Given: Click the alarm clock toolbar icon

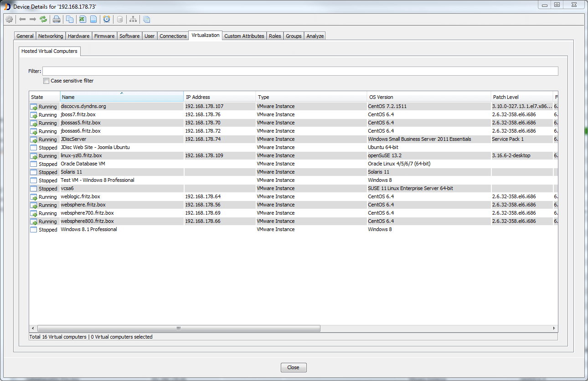Looking at the screenshot, I should coord(107,19).
